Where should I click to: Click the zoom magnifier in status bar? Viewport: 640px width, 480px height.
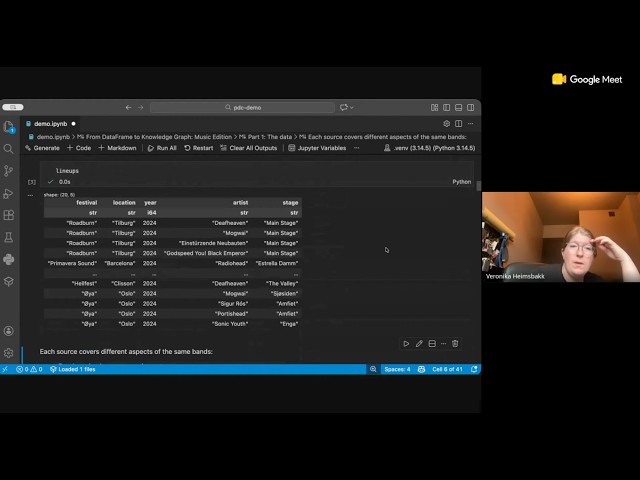(373, 369)
